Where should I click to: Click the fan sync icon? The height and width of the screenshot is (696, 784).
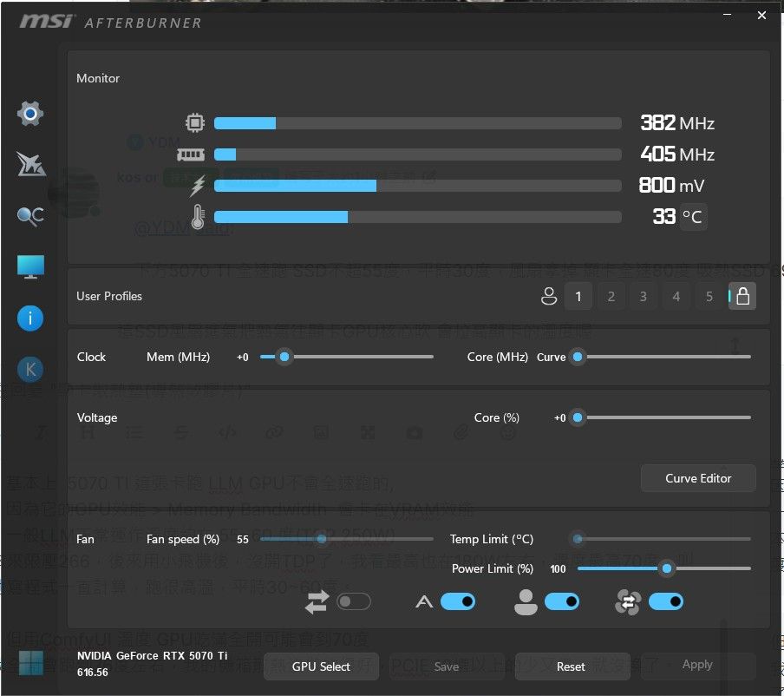pyautogui.click(x=628, y=602)
